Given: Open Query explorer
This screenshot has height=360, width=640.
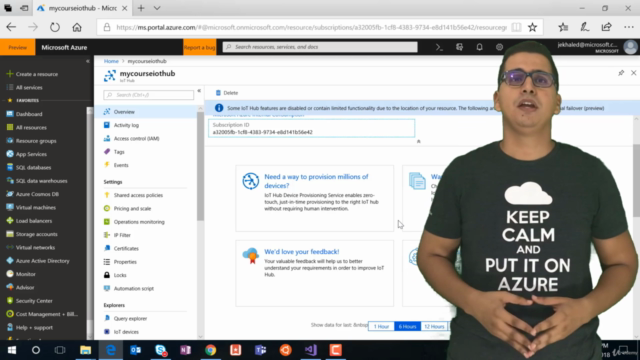Looking at the screenshot, I should (x=125, y=318).
